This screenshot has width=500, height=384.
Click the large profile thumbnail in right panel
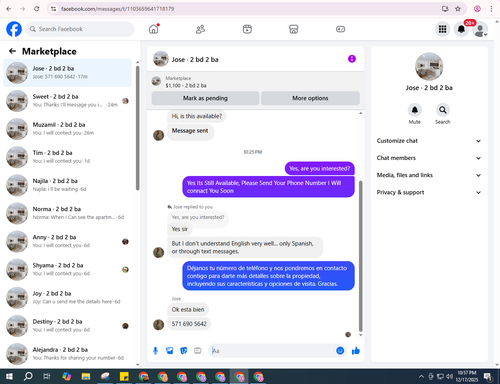tap(429, 67)
